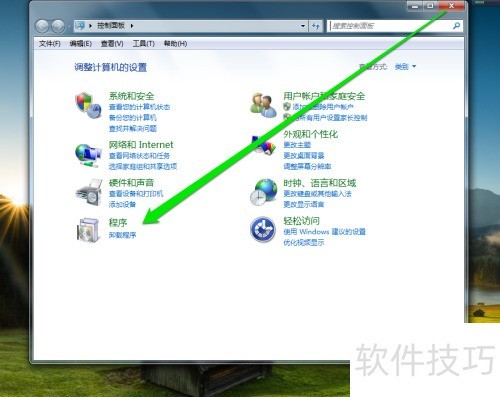Expand the arrow after 控制面板 breadcrumb

(132, 26)
